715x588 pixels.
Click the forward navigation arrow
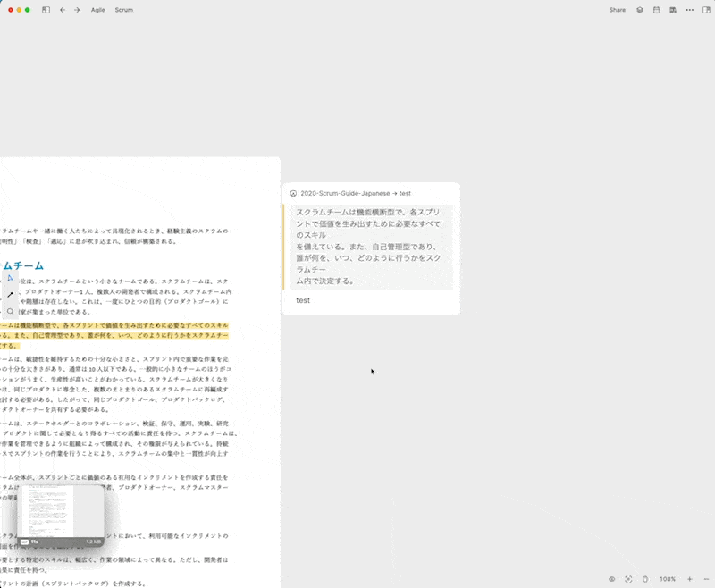coord(77,10)
